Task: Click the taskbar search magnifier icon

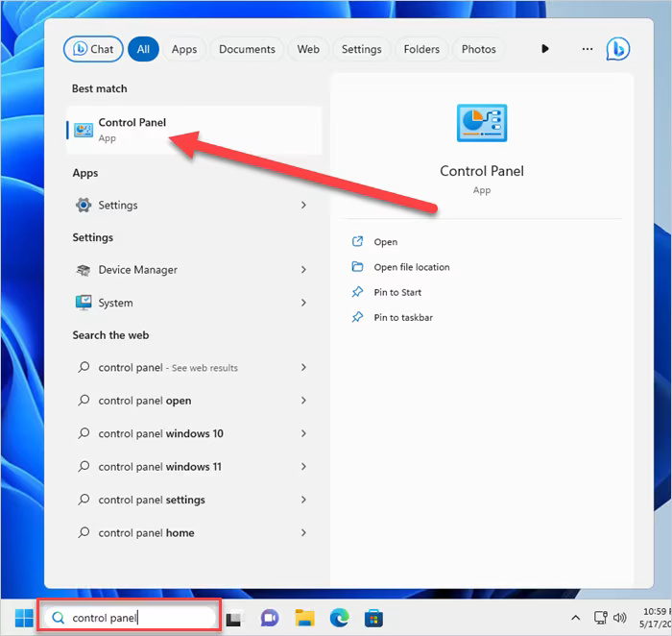Action: point(58,618)
